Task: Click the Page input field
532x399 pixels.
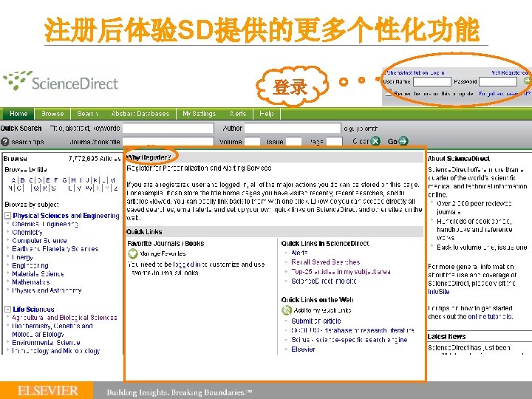Action: click(x=334, y=141)
